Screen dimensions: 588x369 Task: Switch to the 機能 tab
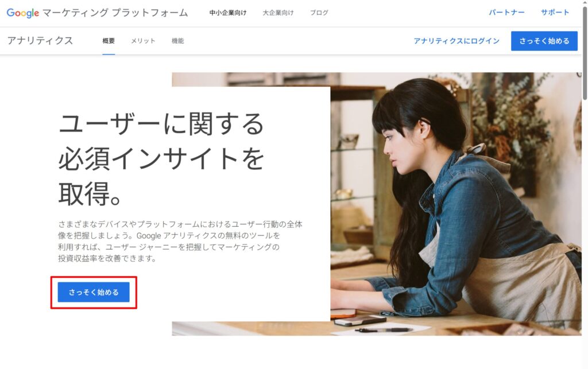pyautogui.click(x=178, y=41)
